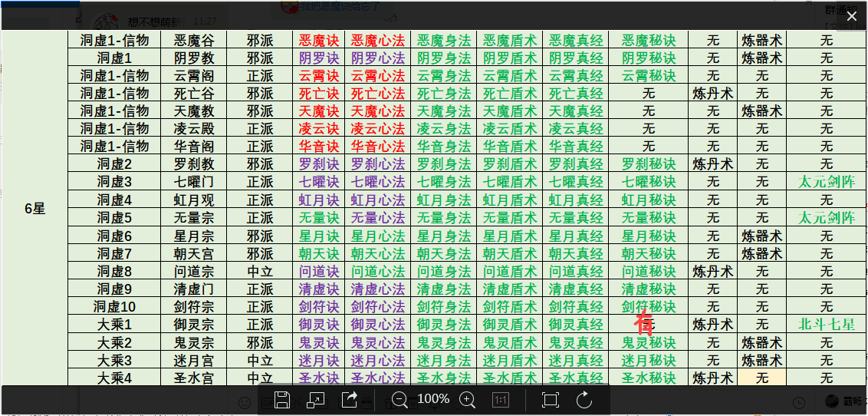Select sect name 清虚门
Image resolution: width=868 pixels, height=416 pixels.
[x=193, y=288]
